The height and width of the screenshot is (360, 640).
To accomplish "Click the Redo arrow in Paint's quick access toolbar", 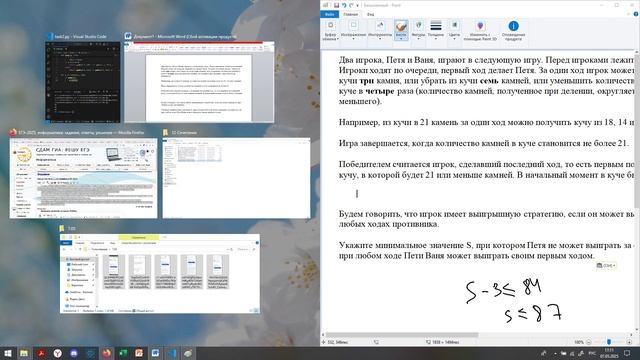I will 351,5.
